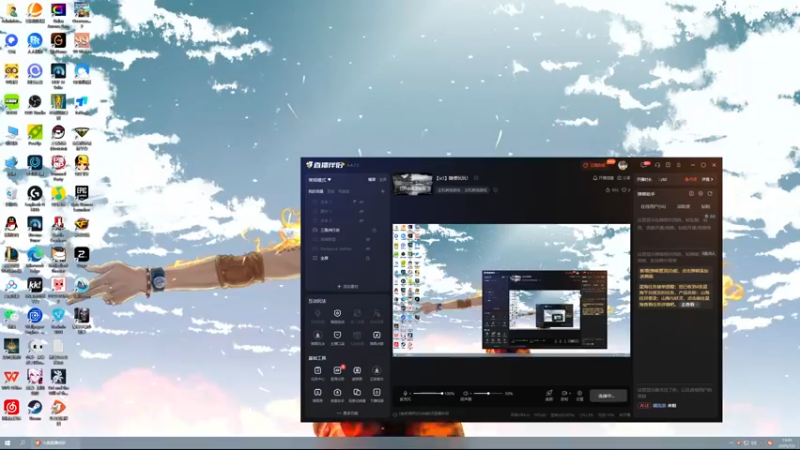Open the shield icon tool in interactive section
800x450 pixels.
pyautogui.click(x=337, y=315)
